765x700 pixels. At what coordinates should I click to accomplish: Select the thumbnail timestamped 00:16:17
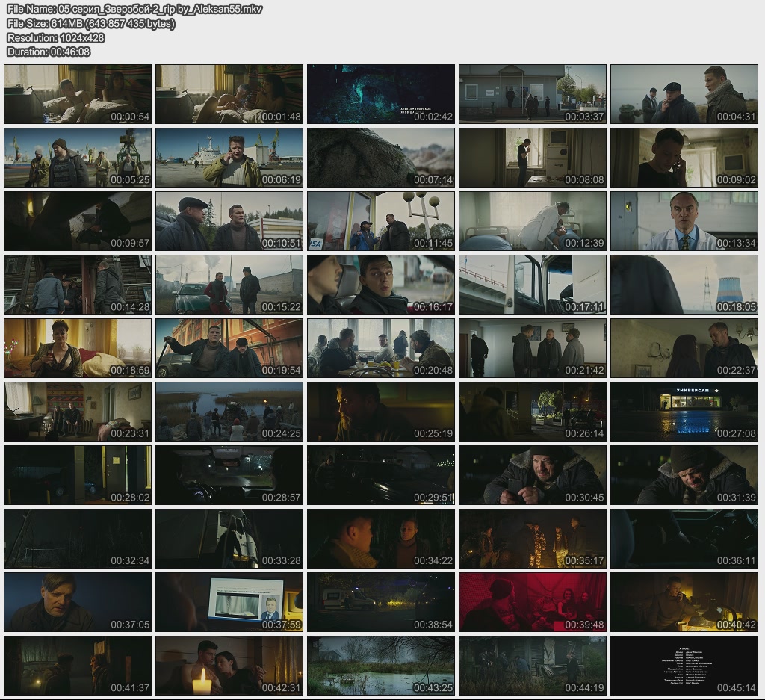tap(380, 285)
